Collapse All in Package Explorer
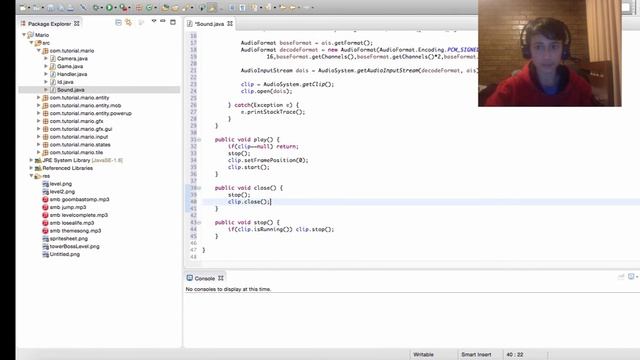The width and height of the screenshot is (640, 360). tap(118, 23)
